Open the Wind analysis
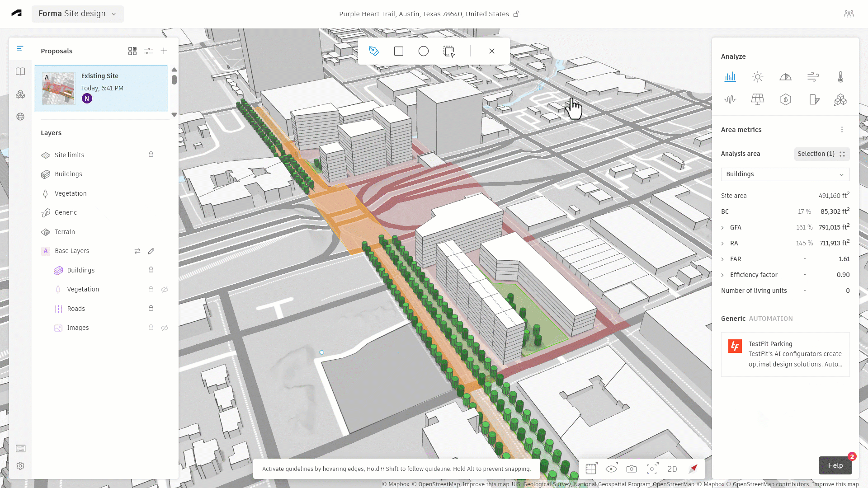 point(813,77)
